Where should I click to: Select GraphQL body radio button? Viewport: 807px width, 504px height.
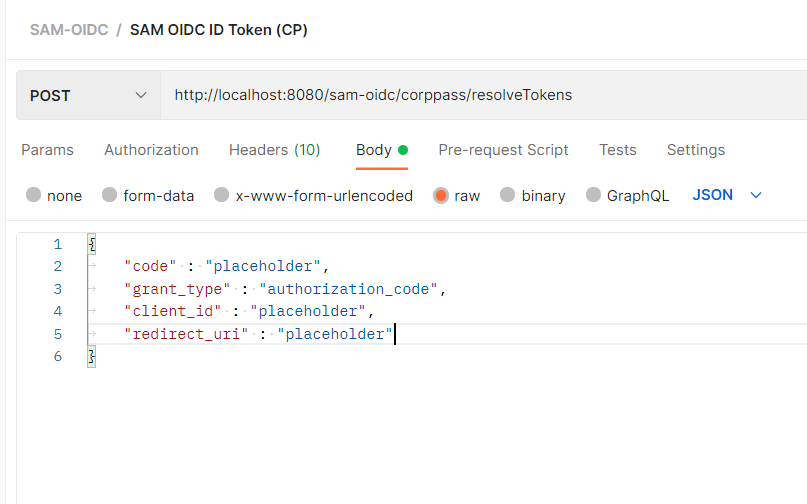[593, 195]
